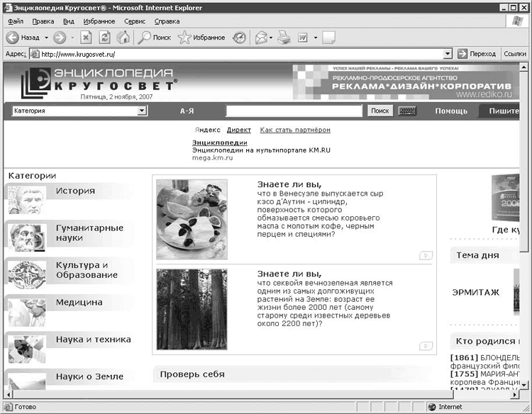Expand the Категория dropdown list
532x414 pixels.
coord(142,111)
